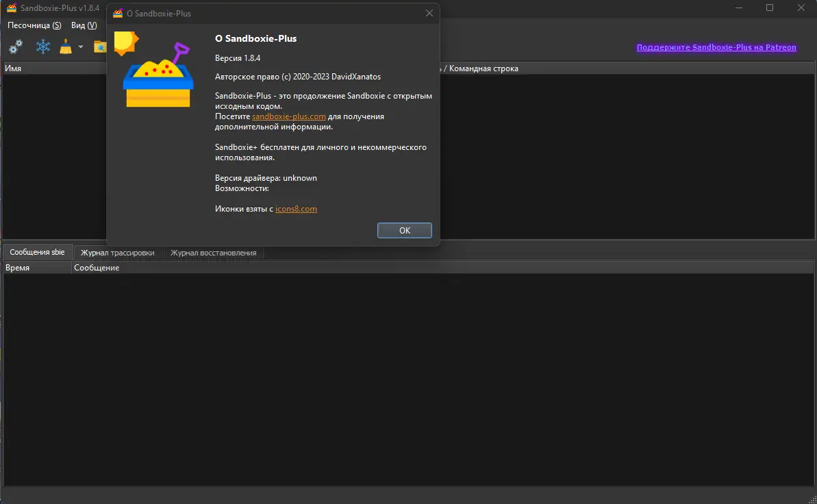Click the Время column header
This screenshot has width=817, height=504.
[x=37, y=267]
